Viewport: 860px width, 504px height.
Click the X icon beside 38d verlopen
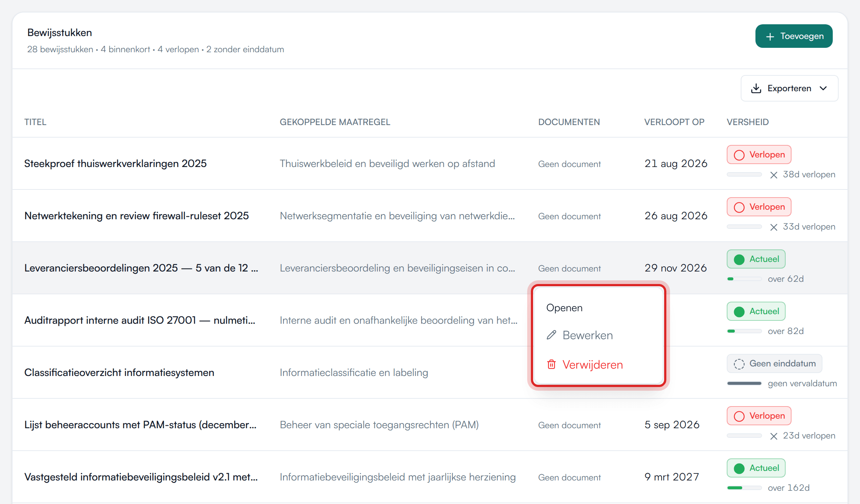coord(774,175)
